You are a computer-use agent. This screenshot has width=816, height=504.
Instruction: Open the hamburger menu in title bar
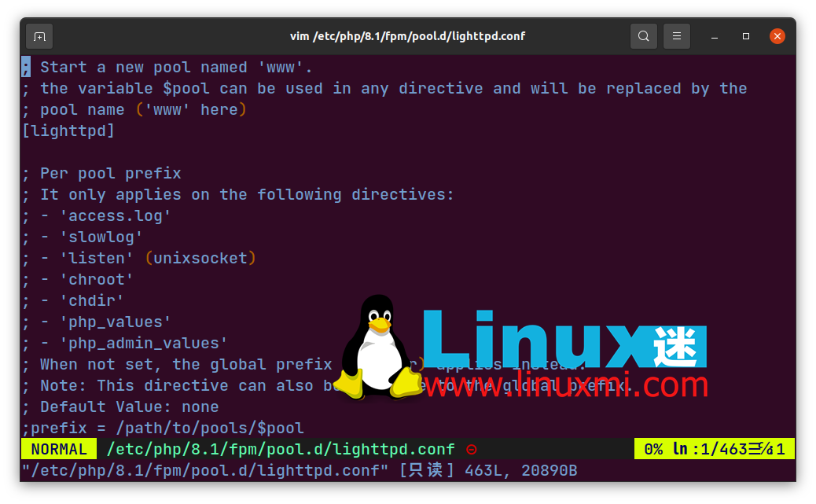coord(677,36)
